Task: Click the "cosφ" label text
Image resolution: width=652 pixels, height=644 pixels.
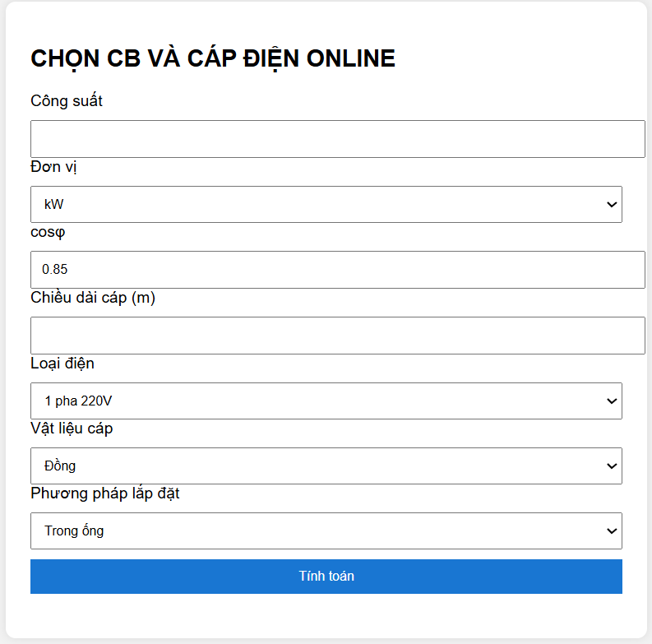Action: [x=48, y=232]
